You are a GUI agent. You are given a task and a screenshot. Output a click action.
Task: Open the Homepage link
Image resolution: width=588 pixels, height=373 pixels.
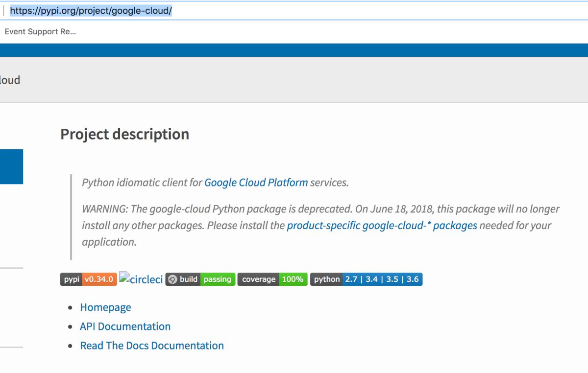(x=106, y=307)
